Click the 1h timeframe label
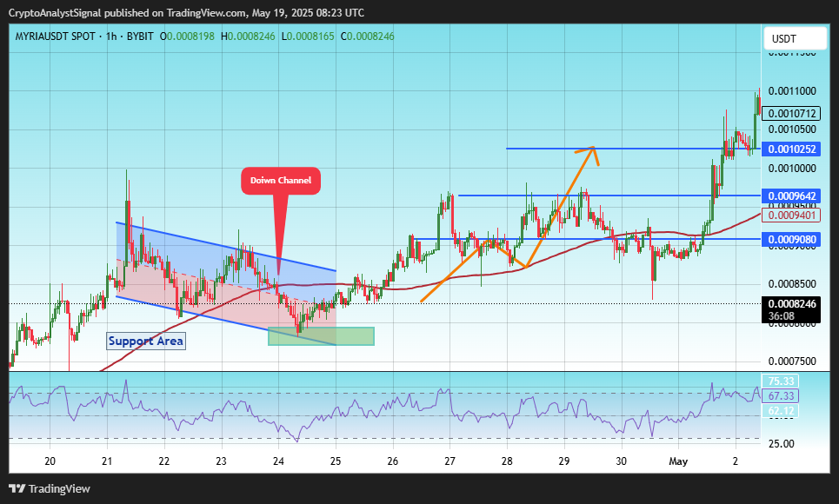This screenshot has width=839, height=504. tap(111, 36)
